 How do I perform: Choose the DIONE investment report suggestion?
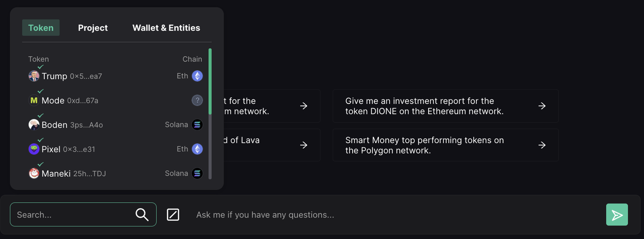pyautogui.click(x=445, y=106)
